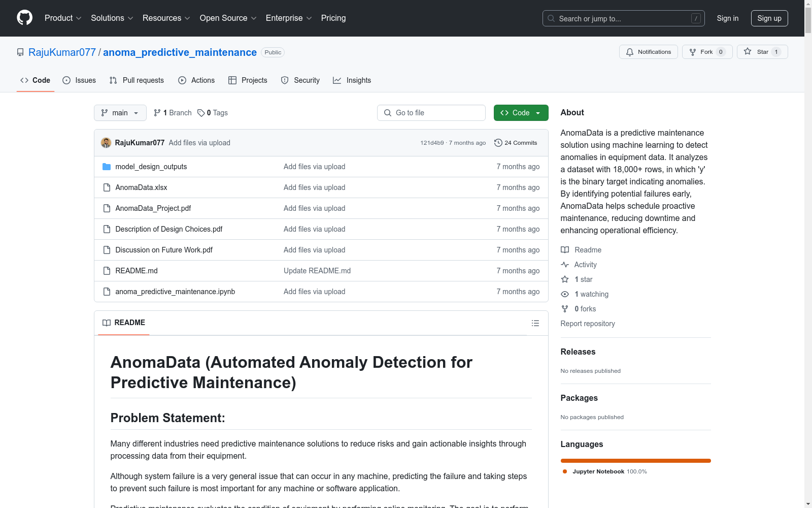The image size is (812, 508).
Task: Click the tag icon beside 0 Tags
Action: [x=201, y=113]
